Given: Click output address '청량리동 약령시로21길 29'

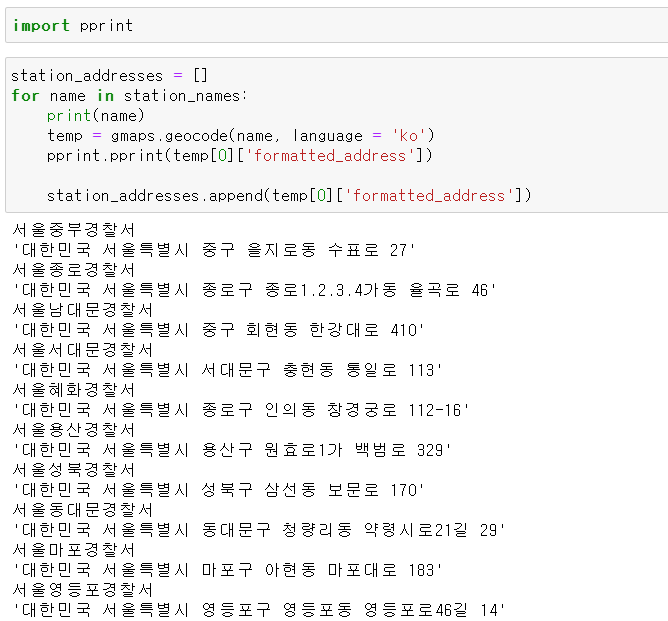Looking at the screenshot, I should click(x=390, y=530).
